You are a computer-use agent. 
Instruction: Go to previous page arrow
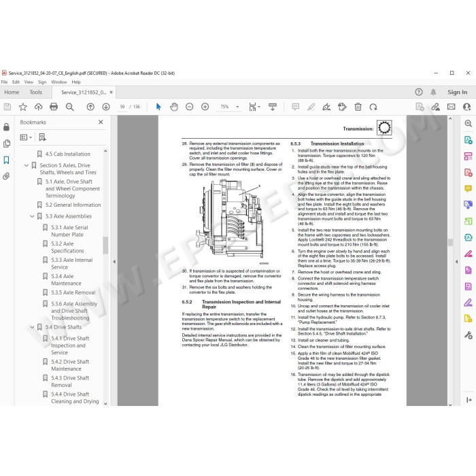[x=90, y=107]
